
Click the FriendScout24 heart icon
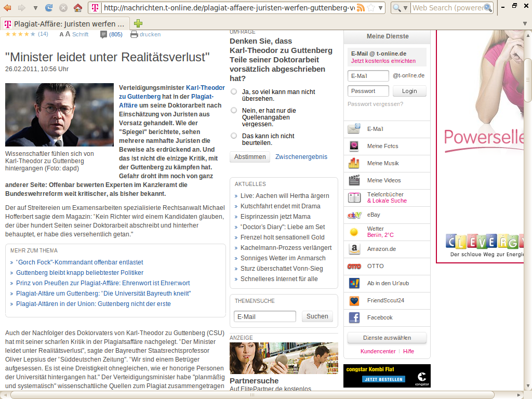click(x=354, y=301)
